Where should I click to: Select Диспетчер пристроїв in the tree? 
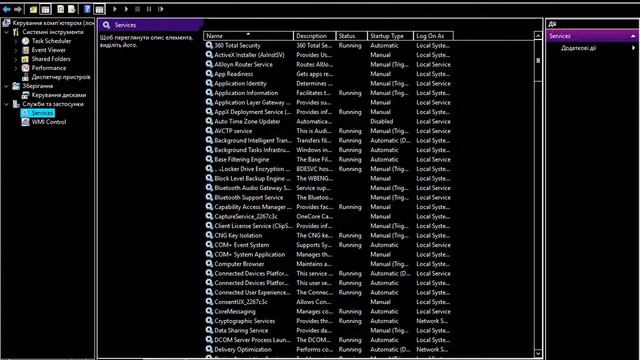coord(61,77)
